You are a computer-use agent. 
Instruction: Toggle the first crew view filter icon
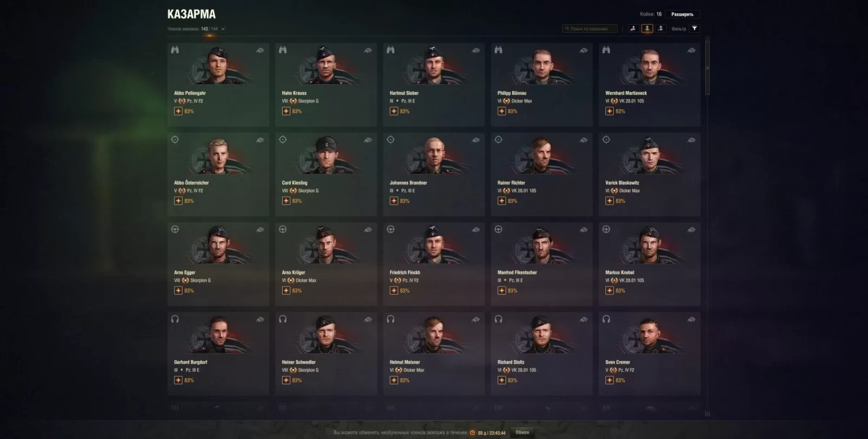[x=633, y=28]
